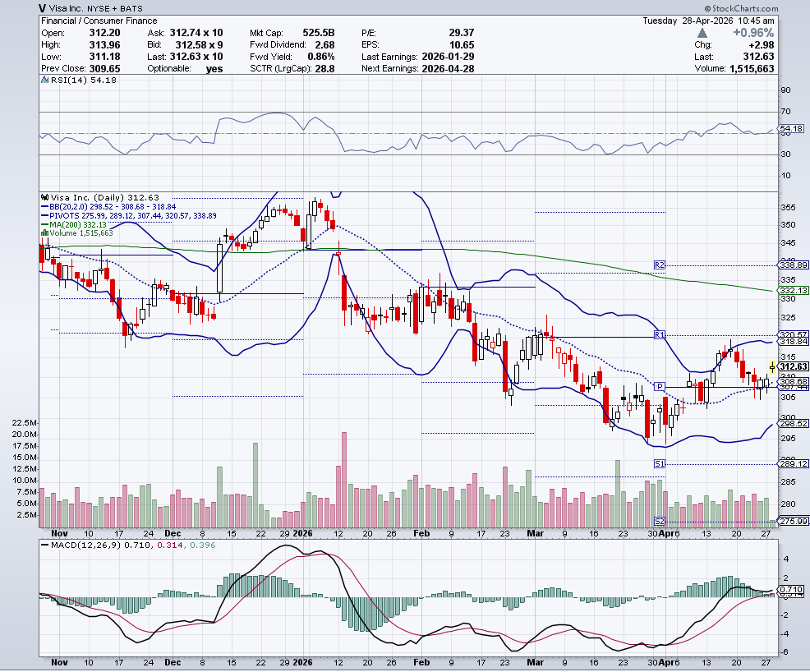Click the P/E value 29.37
This screenshot has width=810, height=672.
462,33
